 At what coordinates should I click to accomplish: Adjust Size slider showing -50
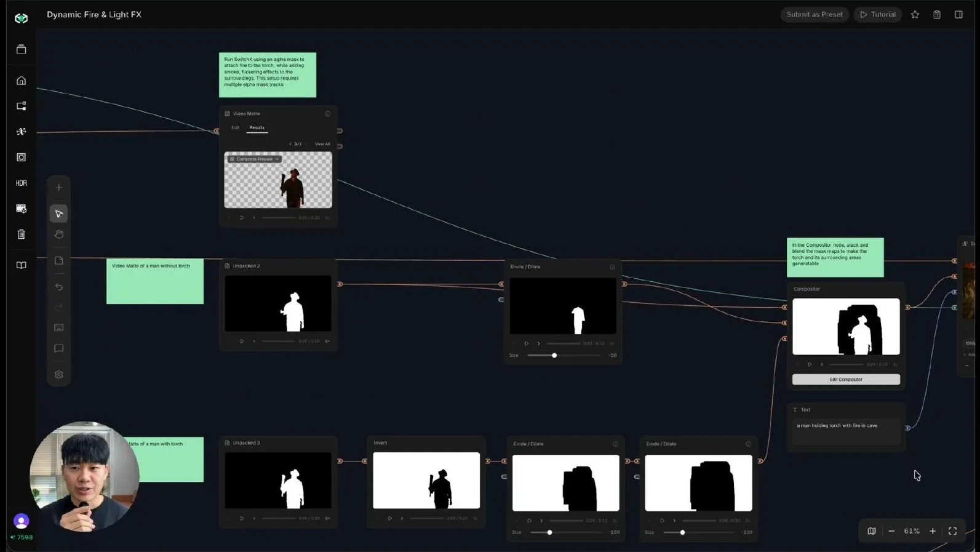click(x=554, y=356)
